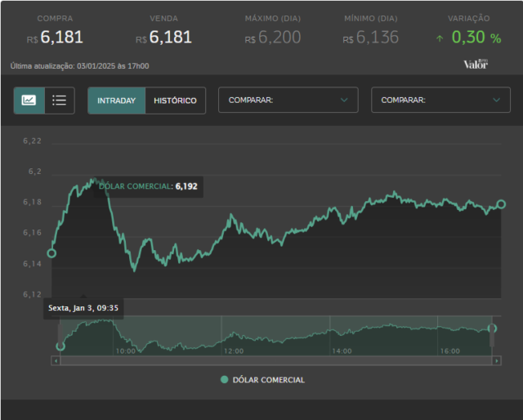The image size is (523, 420).
Task: Click the chart's last data point circle
Action: tap(501, 204)
